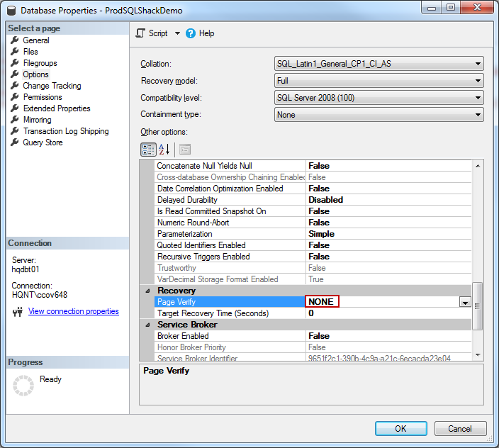
Task: Click the Script toolbar icon
Action: click(140, 33)
